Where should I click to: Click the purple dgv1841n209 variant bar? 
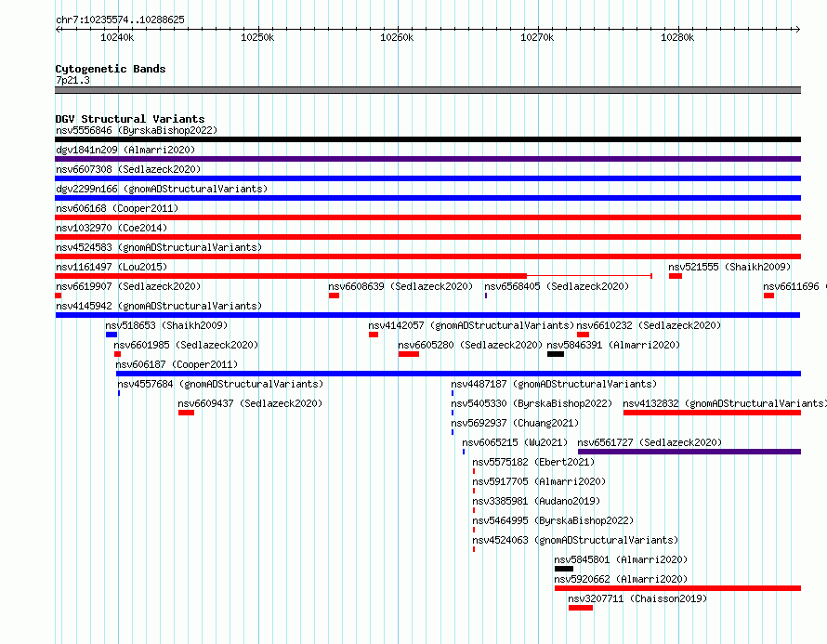pyautogui.click(x=427, y=159)
